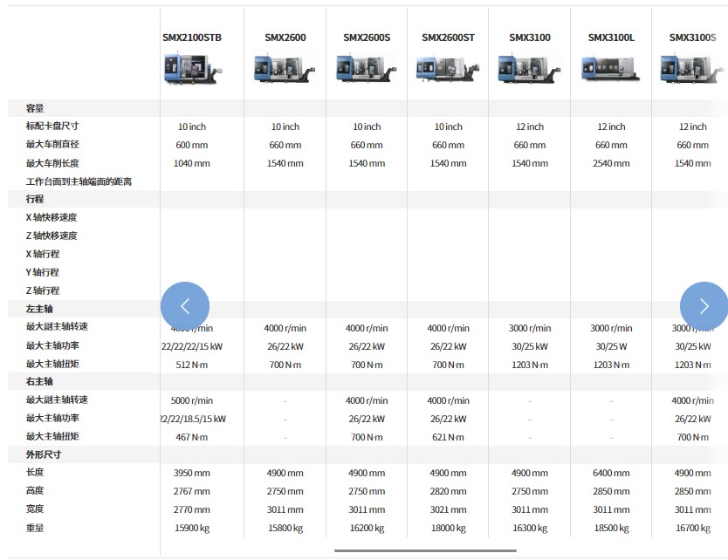Select the SMX3100S model title
This screenshot has width=728, height=560.
click(692, 38)
